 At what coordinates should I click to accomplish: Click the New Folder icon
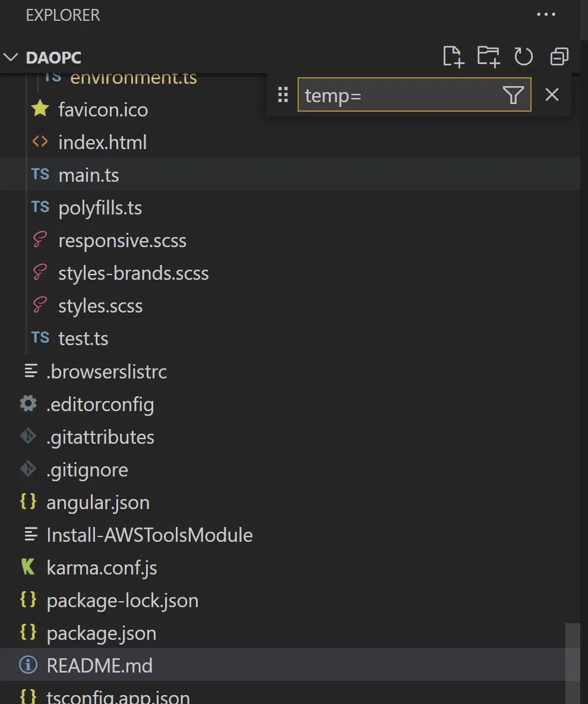[x=488, y=57]
